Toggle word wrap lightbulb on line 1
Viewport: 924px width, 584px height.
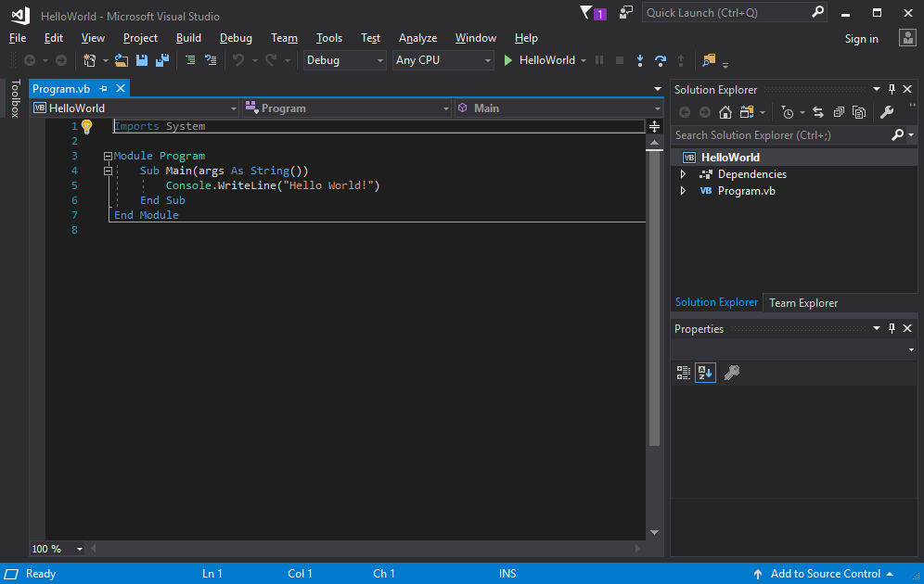point(86,125)
